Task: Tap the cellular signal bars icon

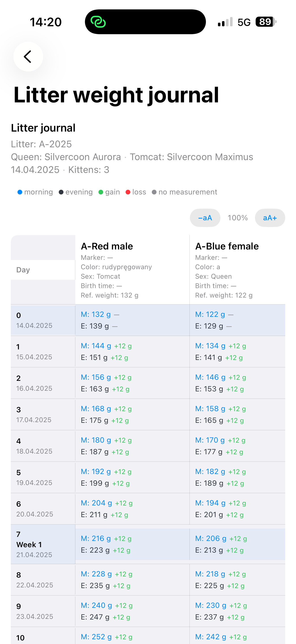Action: pos(225,22)
